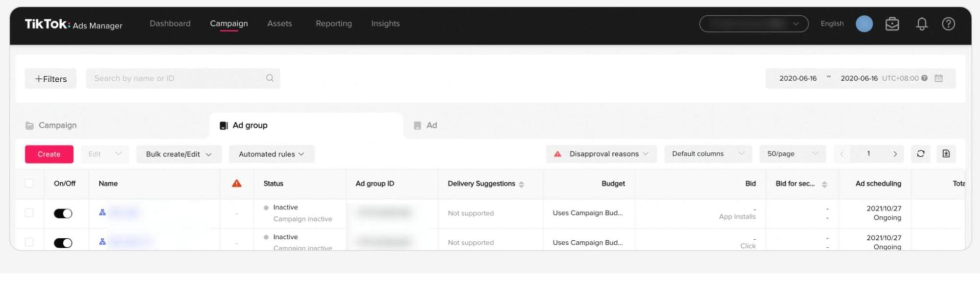This screenshot has width=980, height=281.
Task: Open the Automated rules dropdown
Action: 271,154
